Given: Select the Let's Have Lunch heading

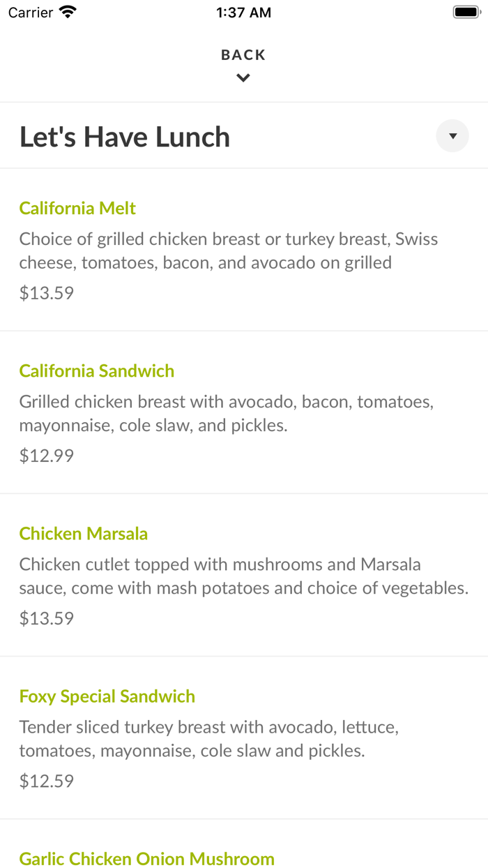Looking at the screenshot, I should (125, 137).
